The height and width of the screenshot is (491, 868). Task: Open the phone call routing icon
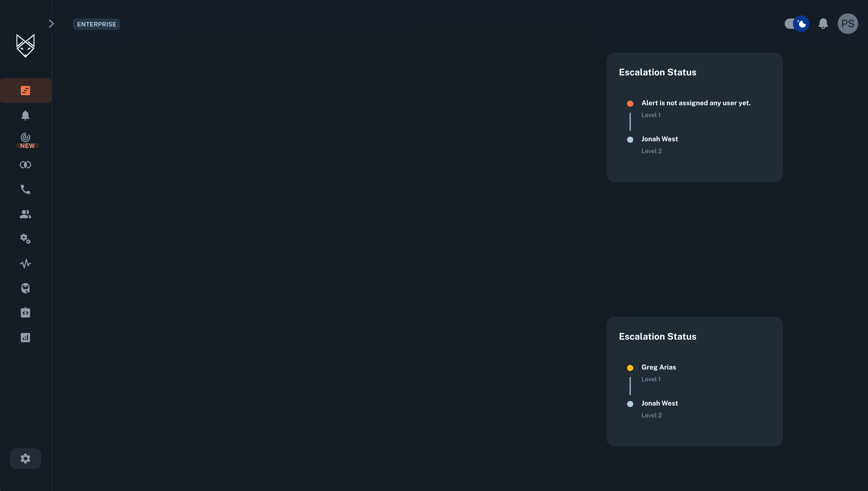(x=26, y=189)
